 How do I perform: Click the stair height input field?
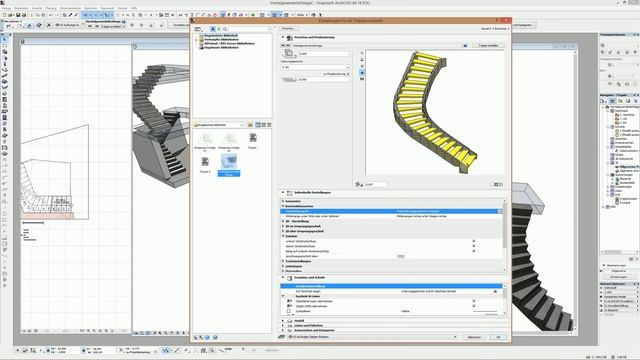pos(324,53)
